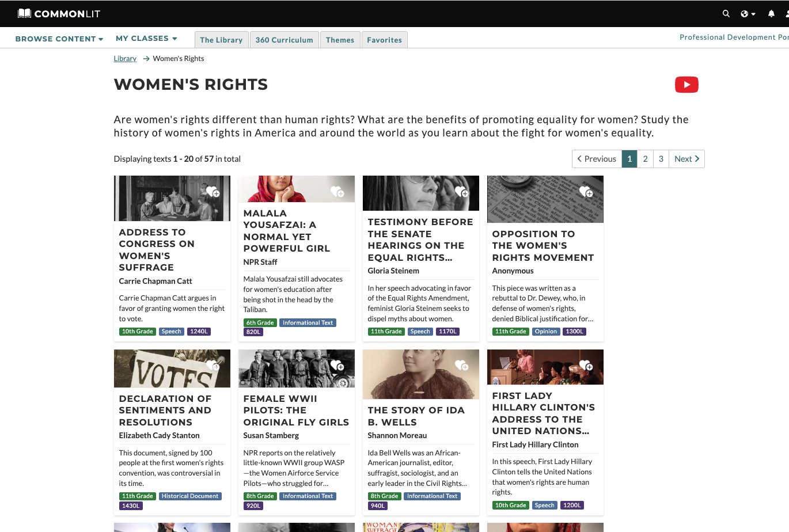Viewport: 789px width, 532px height.
Task: Click author name Susan Stamberg
Action: pyautogui.click(x=271, y=435)
